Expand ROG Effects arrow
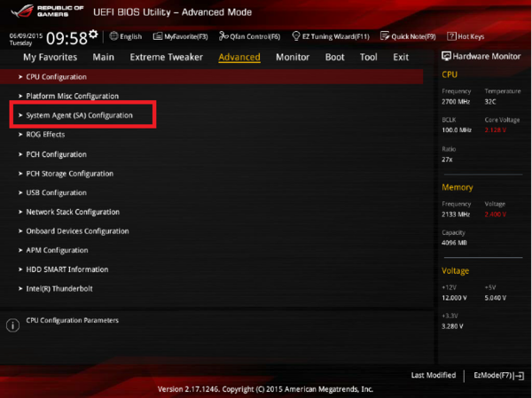532x398 pixels. [x=20, y=135]
